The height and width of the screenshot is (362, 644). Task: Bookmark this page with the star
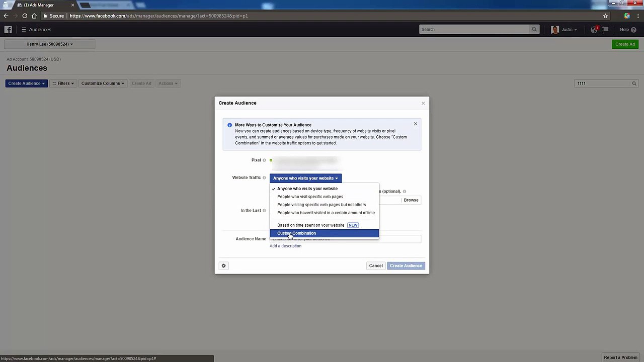pyautogui.click(x=605, y=16)
